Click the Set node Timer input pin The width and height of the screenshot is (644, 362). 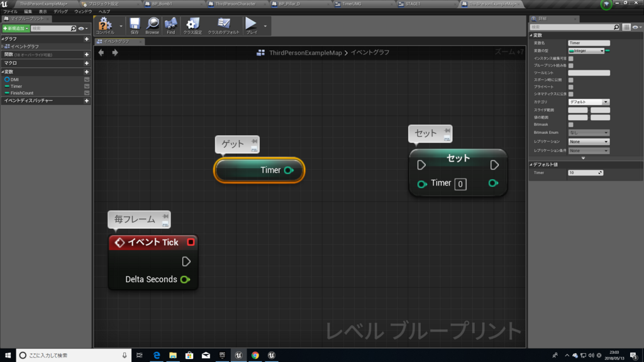422,184
